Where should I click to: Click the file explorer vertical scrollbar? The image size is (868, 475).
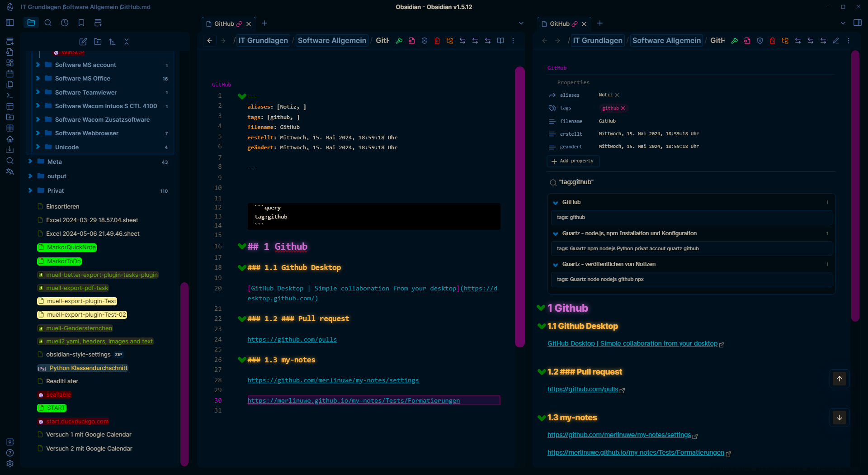click(x=184, y=374)
